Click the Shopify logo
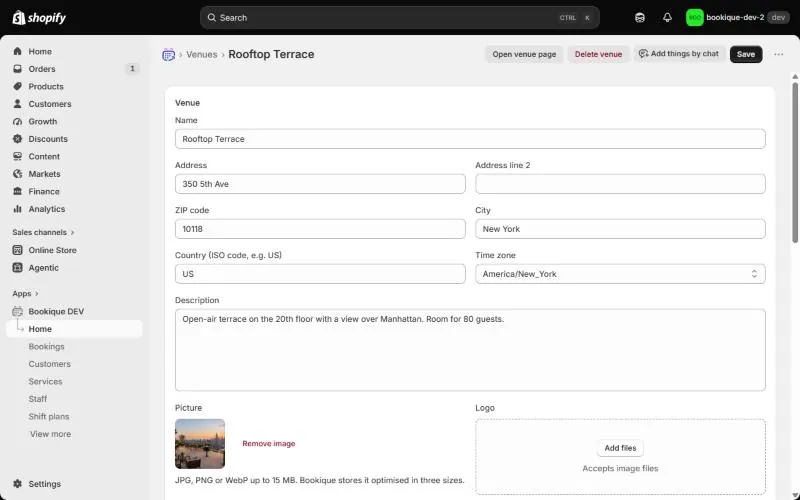This screenshot has height=500, width=800. coord(39,18)
